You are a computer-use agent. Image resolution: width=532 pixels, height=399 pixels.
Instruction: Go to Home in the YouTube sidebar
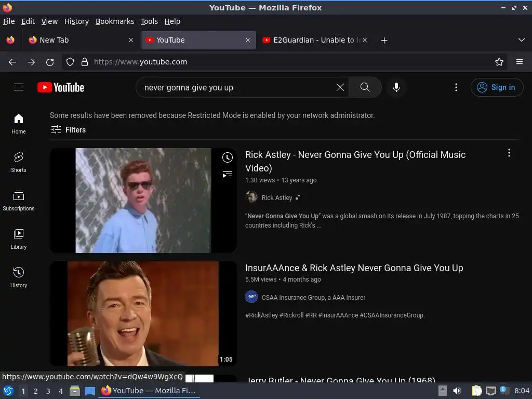click(x=19, y=124)
